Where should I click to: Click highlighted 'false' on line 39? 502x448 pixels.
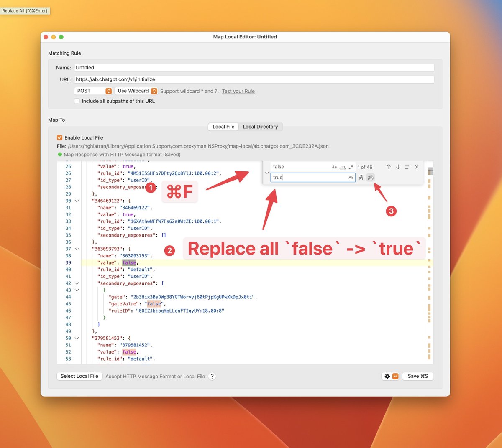129,263
